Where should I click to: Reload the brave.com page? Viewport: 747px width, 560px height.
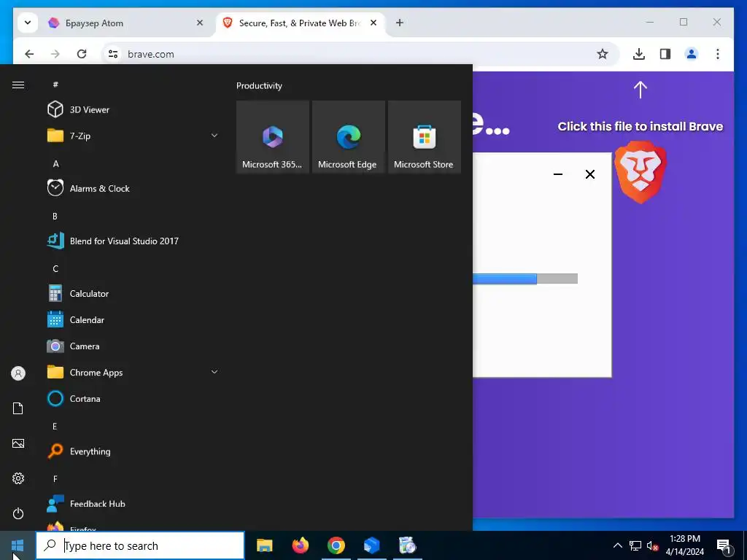82,54
